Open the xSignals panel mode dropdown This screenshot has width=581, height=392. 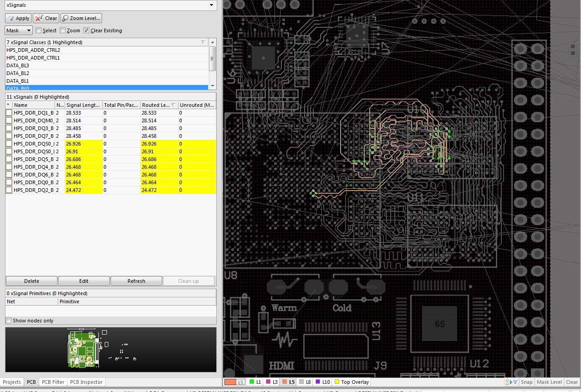pos(211,5)
